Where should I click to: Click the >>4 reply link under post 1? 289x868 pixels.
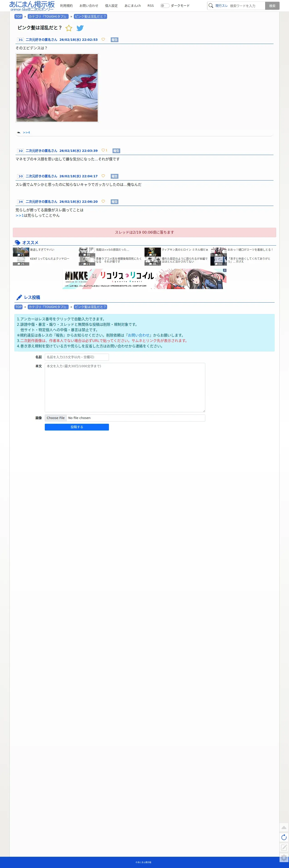point(26,132)
